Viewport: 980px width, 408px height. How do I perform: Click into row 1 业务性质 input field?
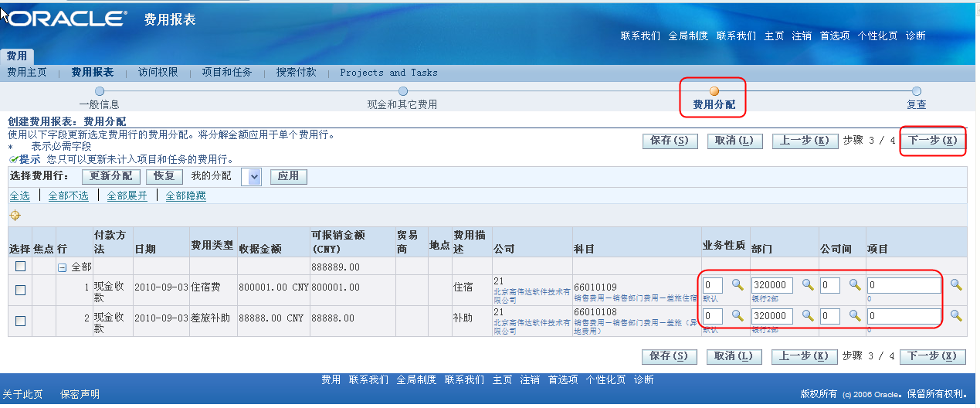(x=713, y=285)
